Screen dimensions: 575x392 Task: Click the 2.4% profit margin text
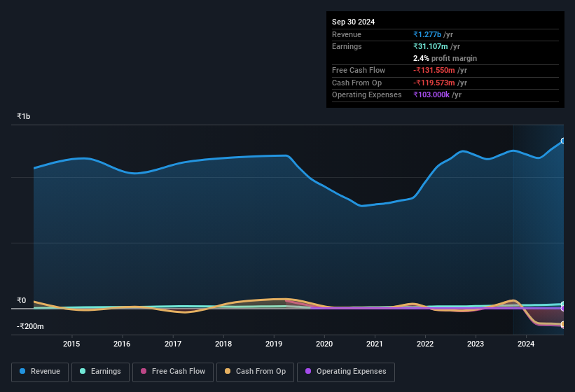(445, 58)
